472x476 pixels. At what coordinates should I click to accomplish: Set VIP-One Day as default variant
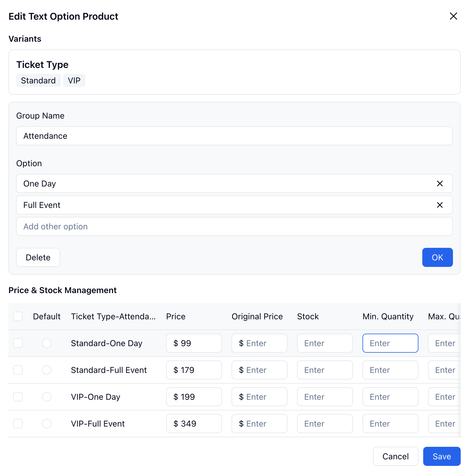click(x=47, y=397)
